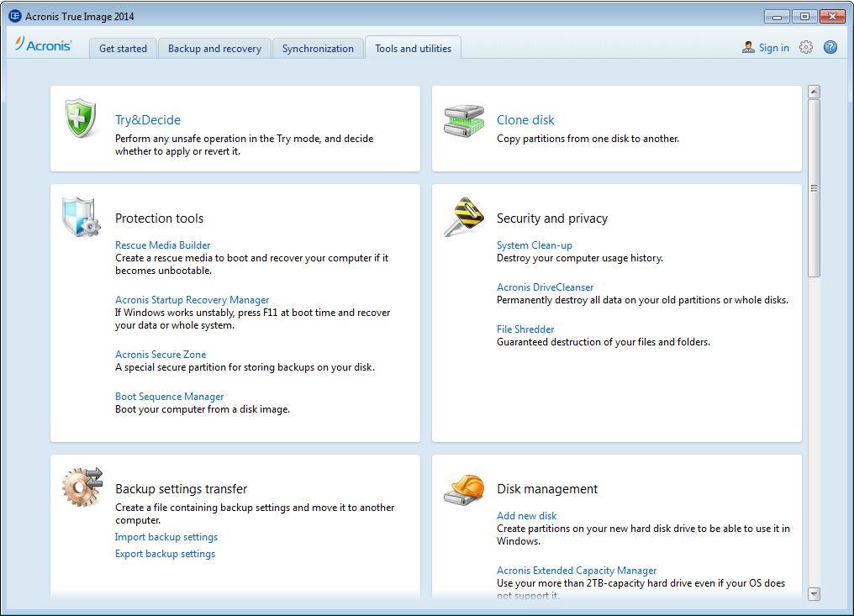Click Export backup settings link
Viewport: 854px width, 616px height.
165,554
